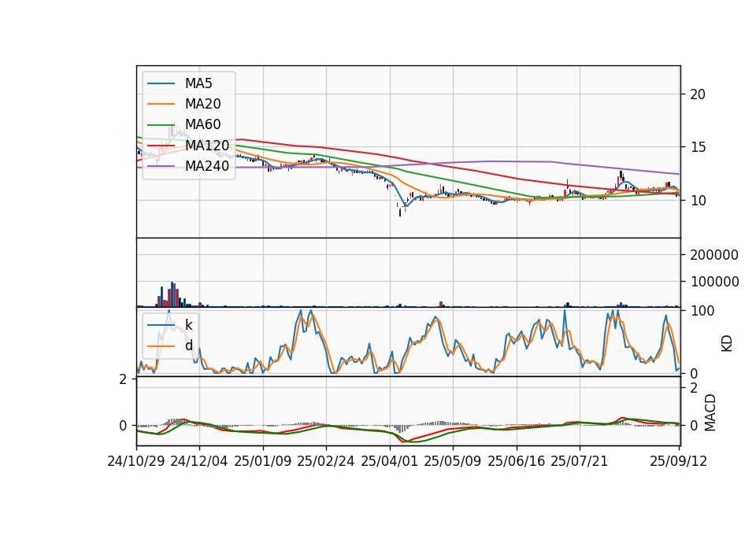Viewport: 756px width, 543px height.
Task: Select the MA60 legend label
Action: pyautogui.click(x=203, y=124)
